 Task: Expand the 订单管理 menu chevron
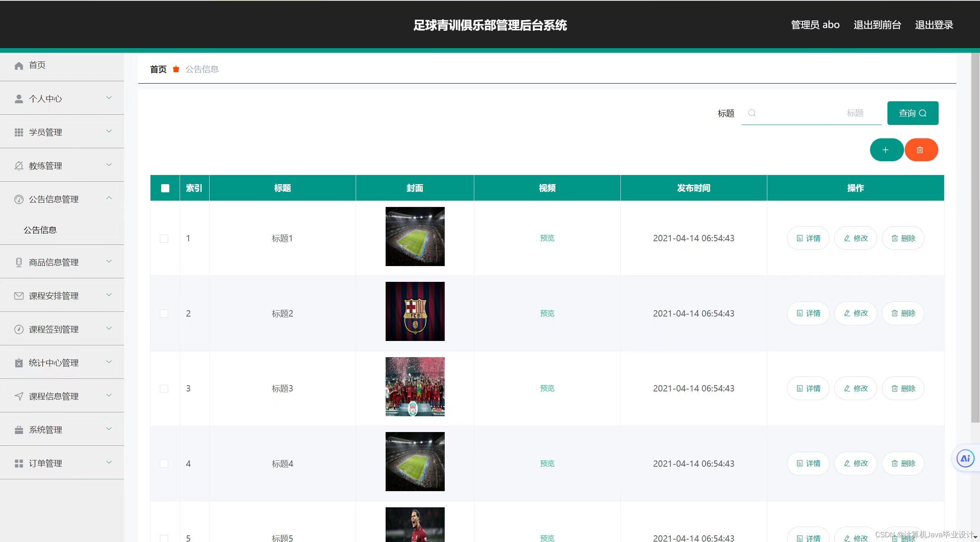click(109, 462)
